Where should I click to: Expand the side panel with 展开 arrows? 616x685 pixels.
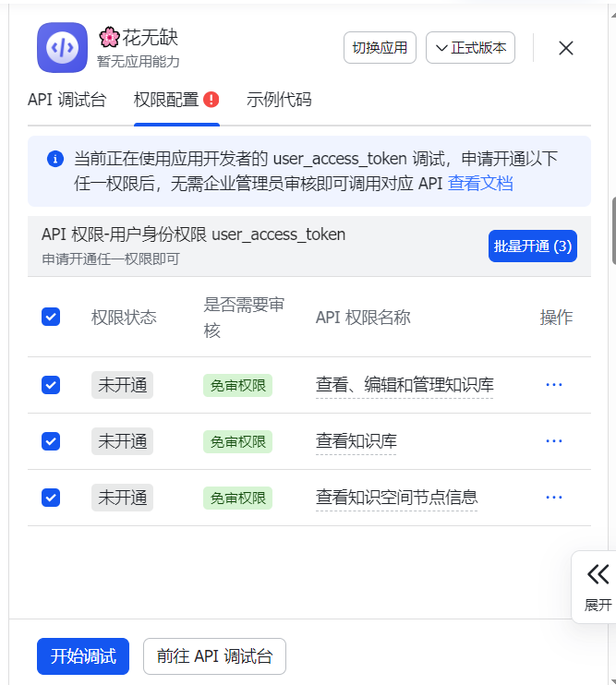[598, 586]
